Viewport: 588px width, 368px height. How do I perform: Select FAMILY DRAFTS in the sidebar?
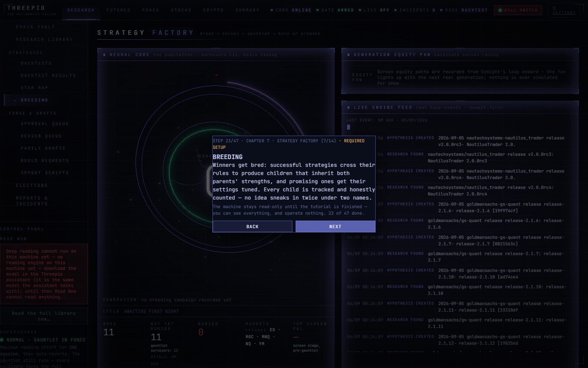(43, 148)
